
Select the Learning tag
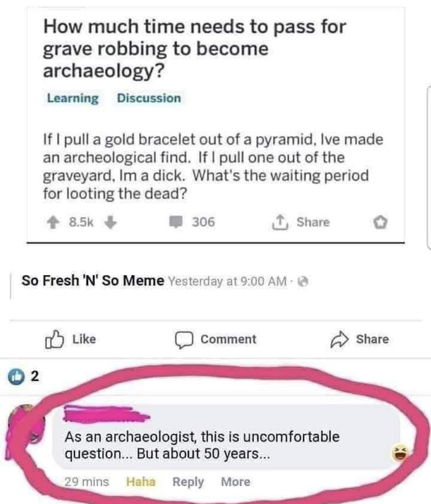coord(73,98)
